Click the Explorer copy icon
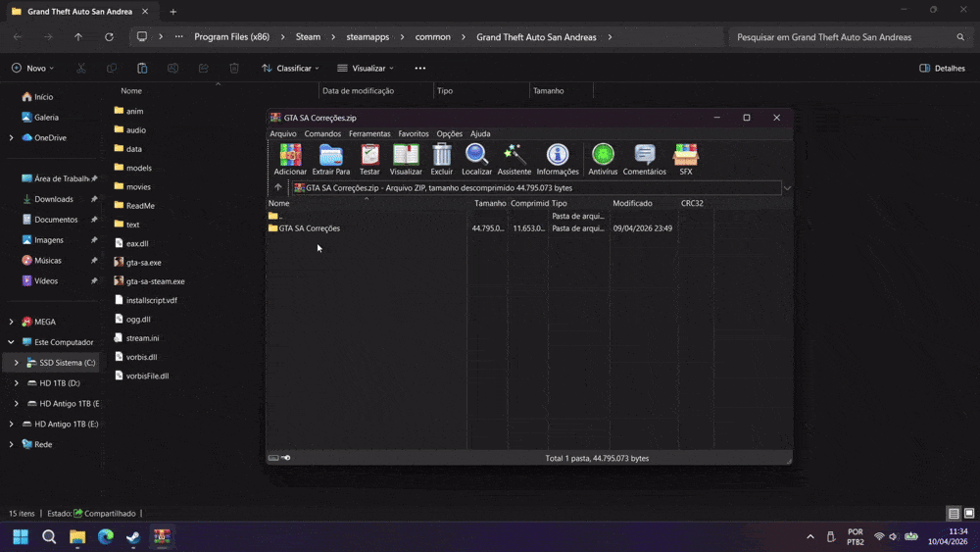This screenshot has width=980, height=552. point(112,68)
